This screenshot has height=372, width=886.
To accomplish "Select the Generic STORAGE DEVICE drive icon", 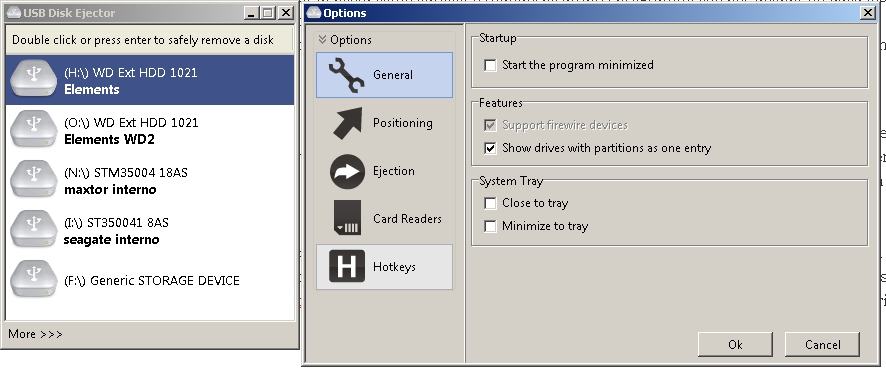I will point(33,278).
